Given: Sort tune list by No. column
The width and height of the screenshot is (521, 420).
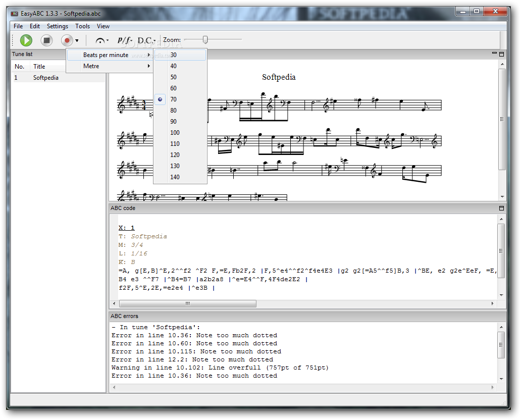Looking at the screenshot, I should click(x=21, y=67).
